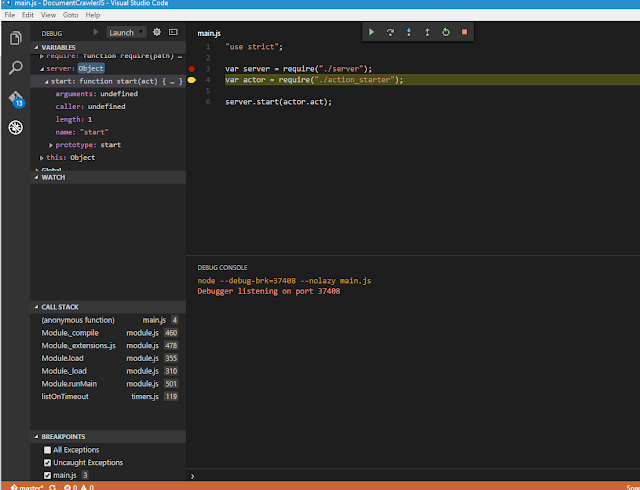The image size is (640, 490).
Task: Click the caller: undefined variable
Action: coord(108,107)
